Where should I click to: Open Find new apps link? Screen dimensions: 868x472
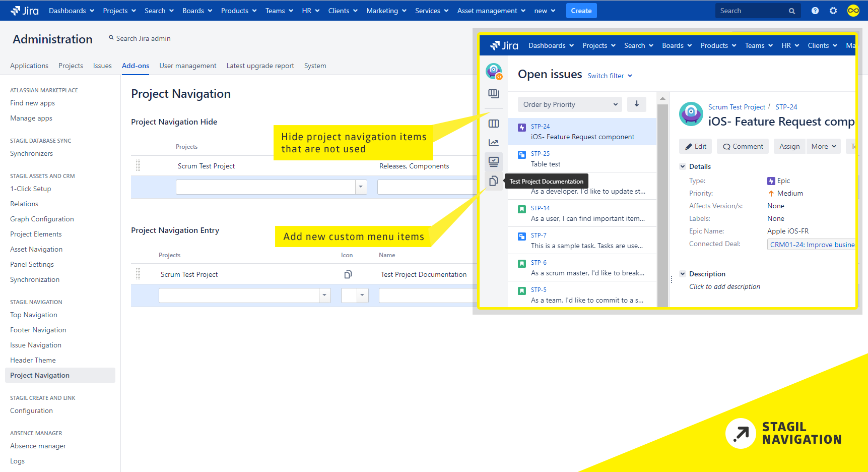click(33, 103)
